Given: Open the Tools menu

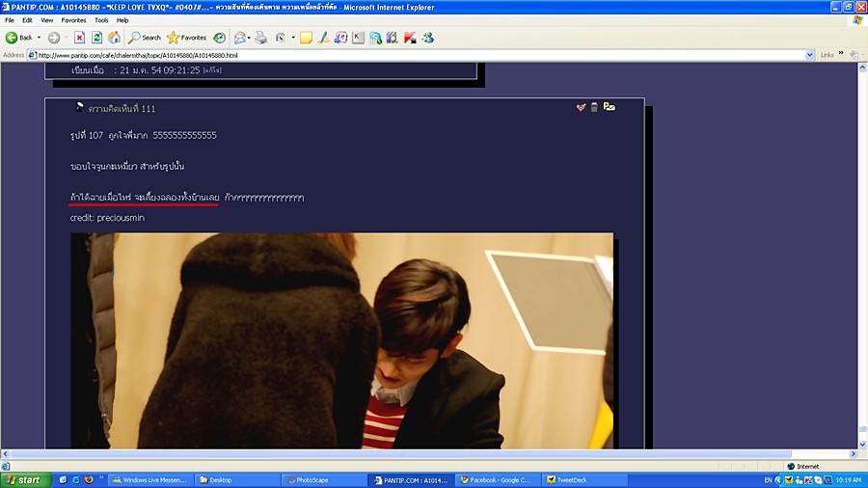Looking at the screenshot, I should [101, 20].
